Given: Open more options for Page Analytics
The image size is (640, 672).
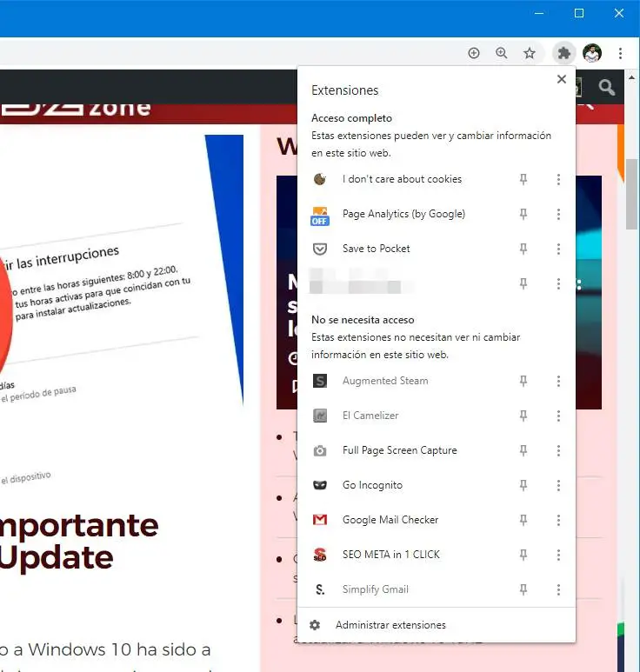Looking at the screenshot, I should point(558,214).
